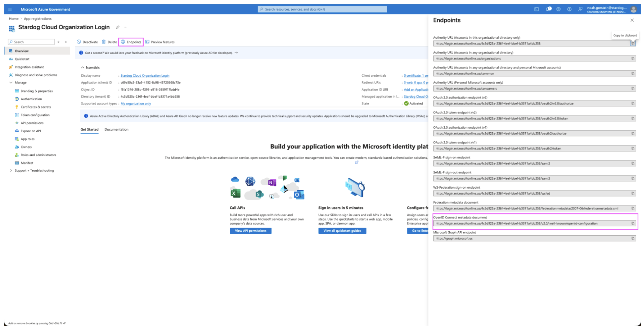644x330 pixels.
Task: Open the feedback icon in top bar
Action: point(580,9)
